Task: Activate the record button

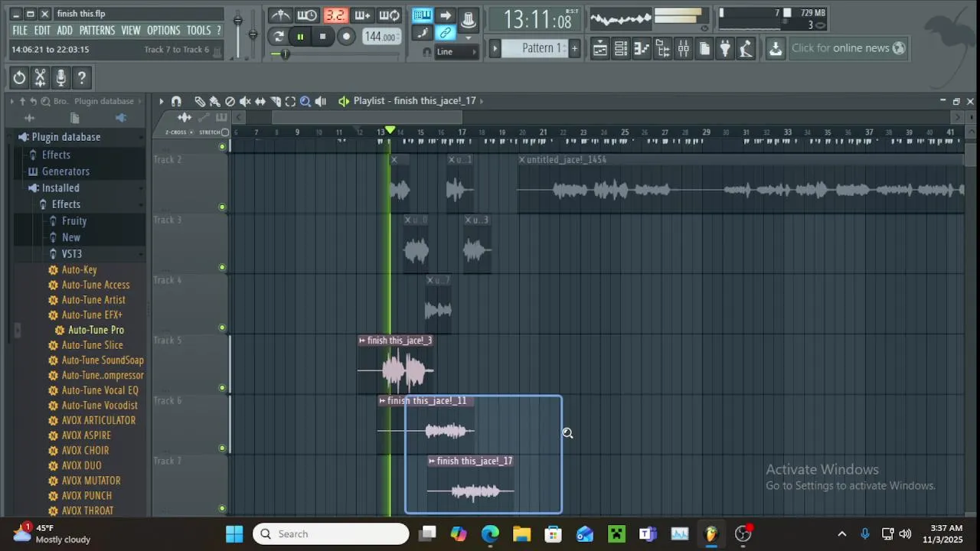Action: tap(346, 36)
